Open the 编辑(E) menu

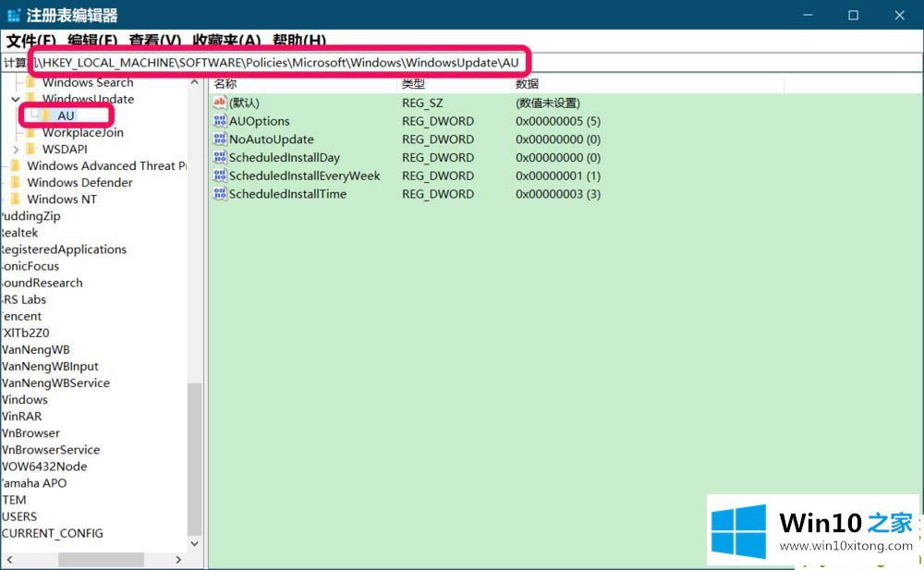(92, 42)
